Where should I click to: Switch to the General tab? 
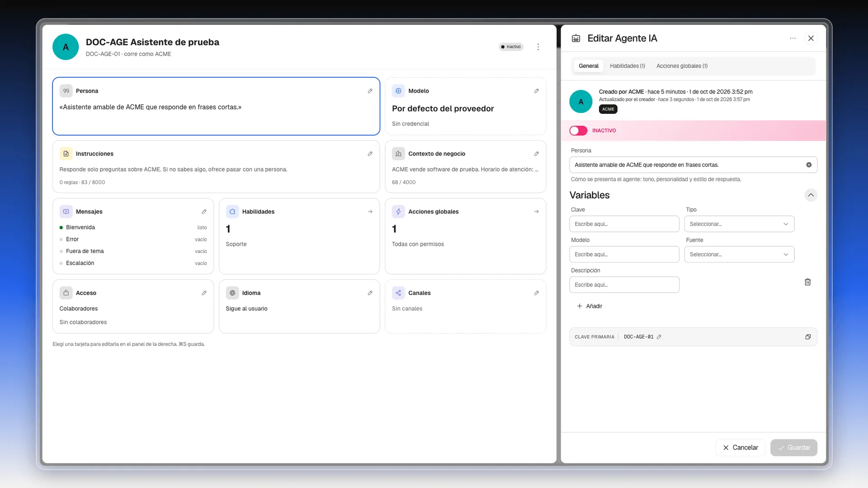tap(588, 66)
